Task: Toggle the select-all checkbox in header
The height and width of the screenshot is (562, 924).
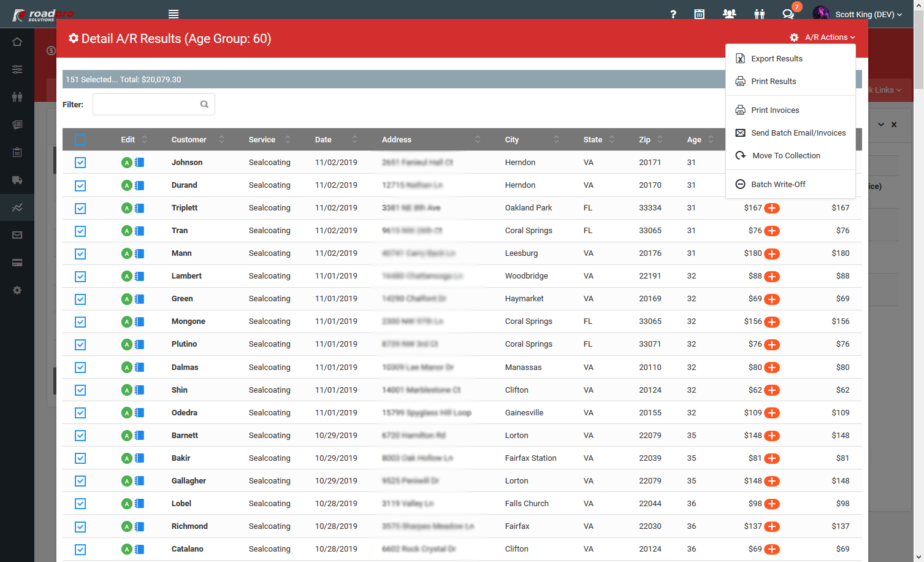Action: [x=80, y=140]
